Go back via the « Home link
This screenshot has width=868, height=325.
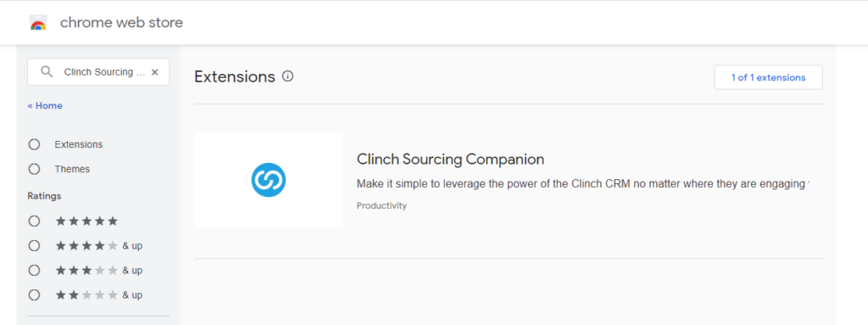click(x=45, y=105)
